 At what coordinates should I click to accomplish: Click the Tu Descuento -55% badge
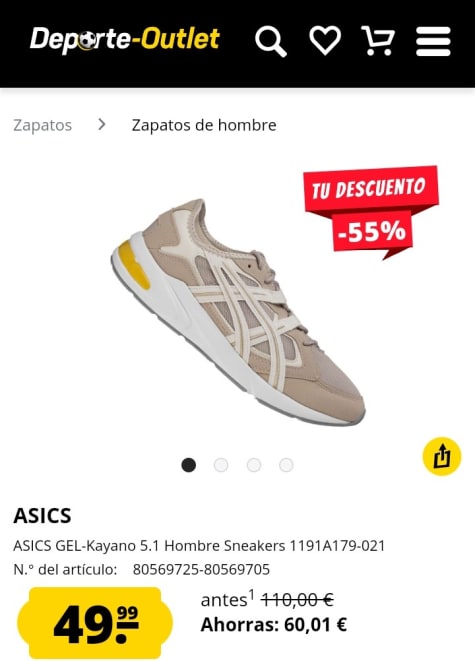coord(370,211)
